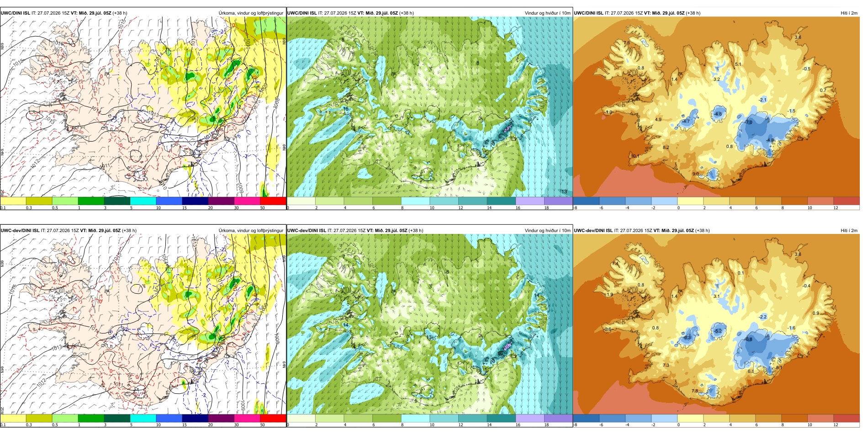This screenshot has width=868, height=434.
Task: Open the UWC-dev wind and gusts map
Action: click(x=429, y=324)
